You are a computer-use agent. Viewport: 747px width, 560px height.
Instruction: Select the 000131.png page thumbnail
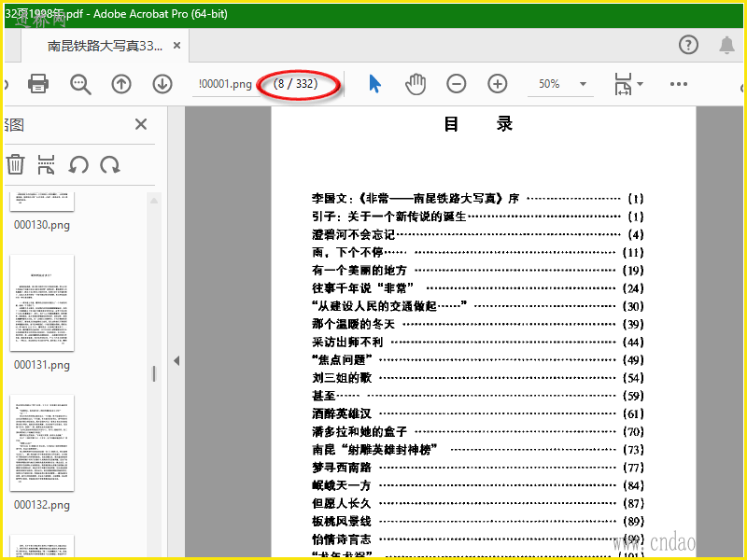(42, 303)
